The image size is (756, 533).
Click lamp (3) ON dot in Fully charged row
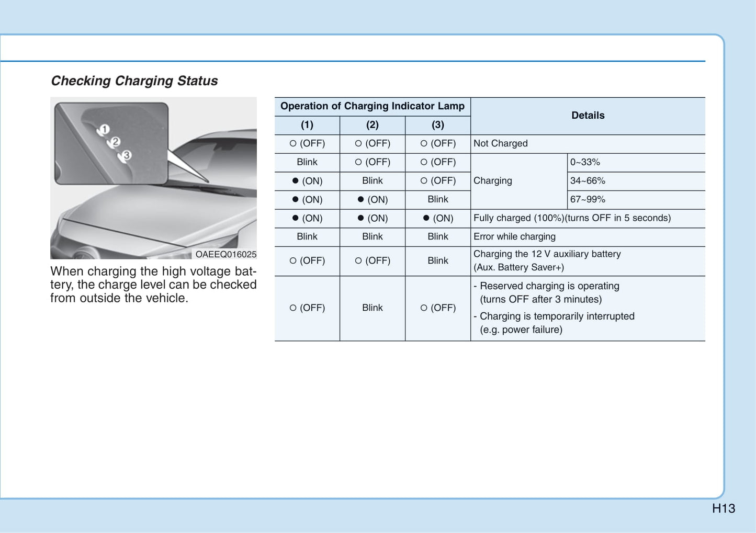(x=426, y=218)
